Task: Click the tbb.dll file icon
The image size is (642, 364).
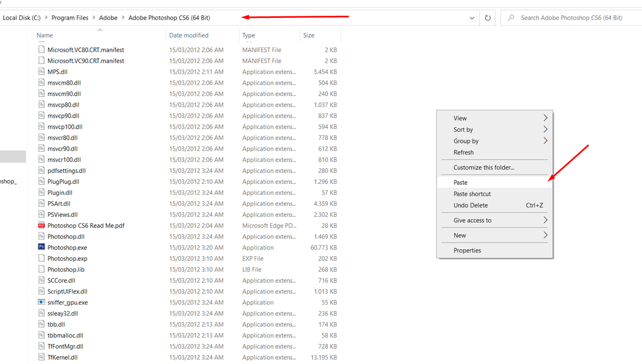Action: tap(42, 324)
